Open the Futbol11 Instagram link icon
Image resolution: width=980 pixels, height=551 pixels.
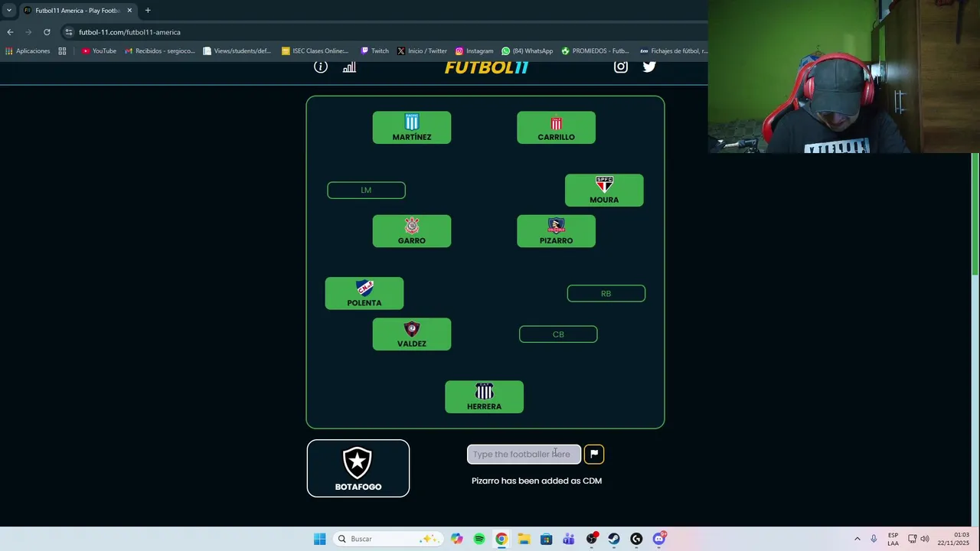pos(621,67)
